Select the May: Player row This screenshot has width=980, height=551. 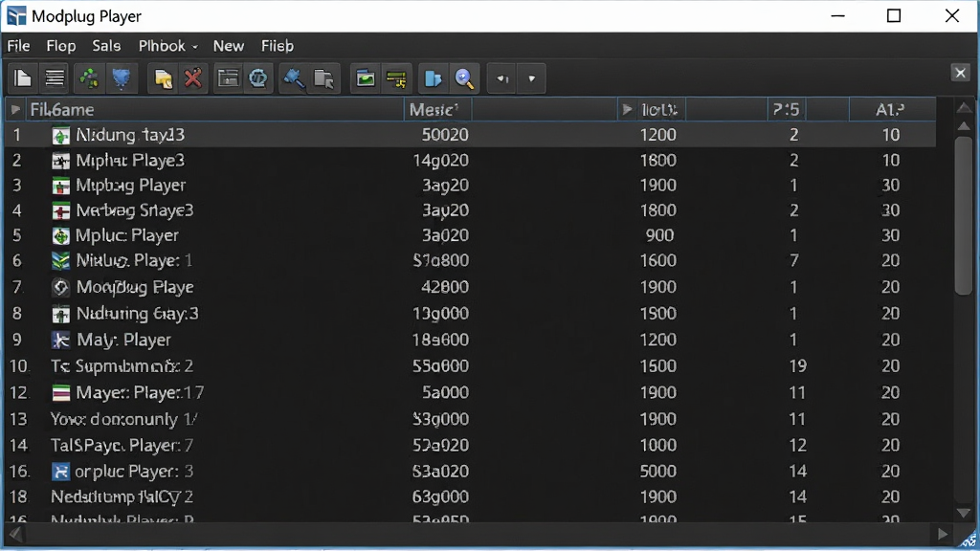(471, 340)
